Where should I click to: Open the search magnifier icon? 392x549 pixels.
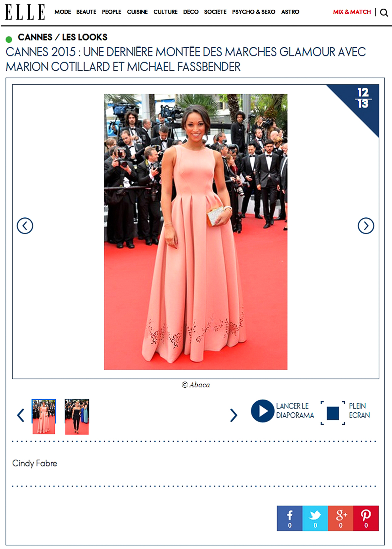tap(384, 13)
